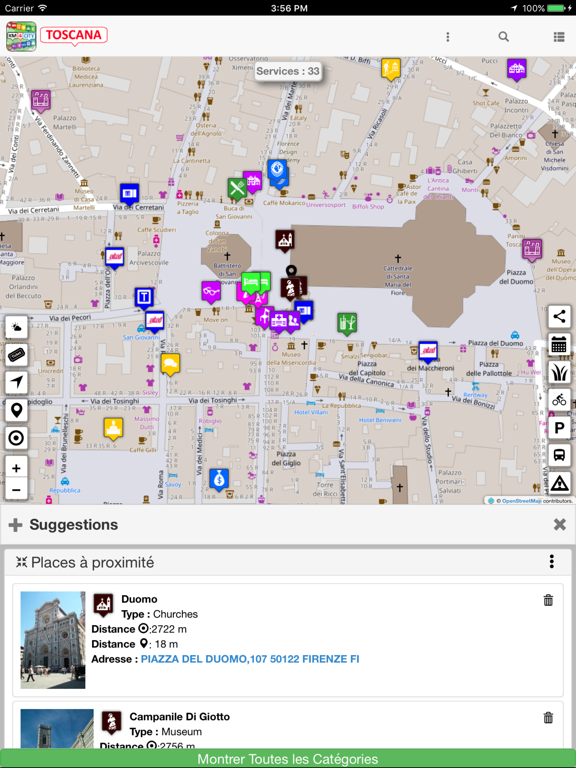Delete the Duomo suggestion with trash icon
Screen dimensions: 576x768
548,600
